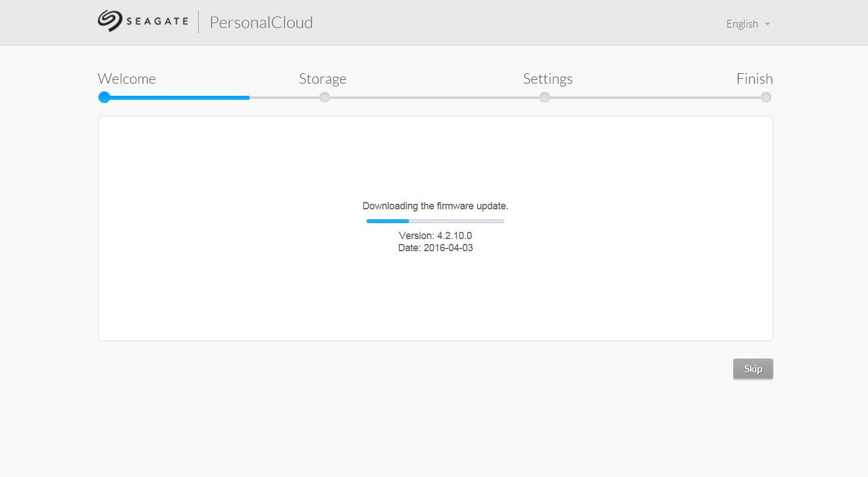
Task: Click the firmware download progress bar
Action: (435, 221)
